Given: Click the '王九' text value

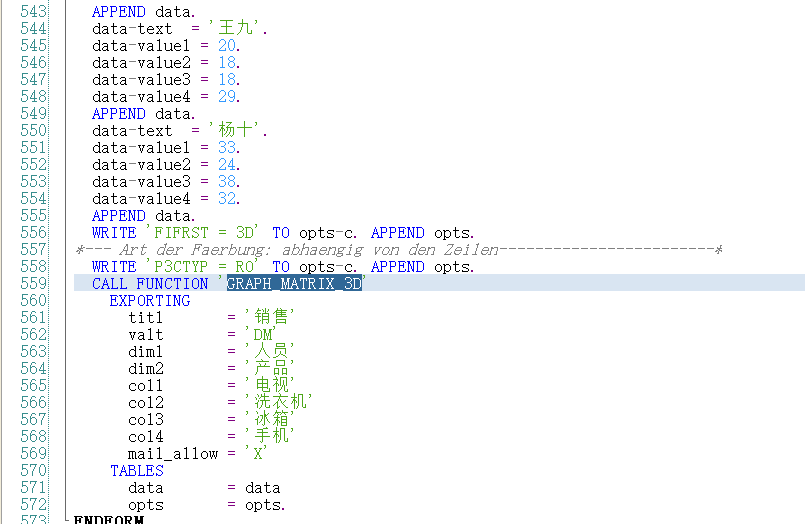Looking at the screenshot, I should coord(236,27).
